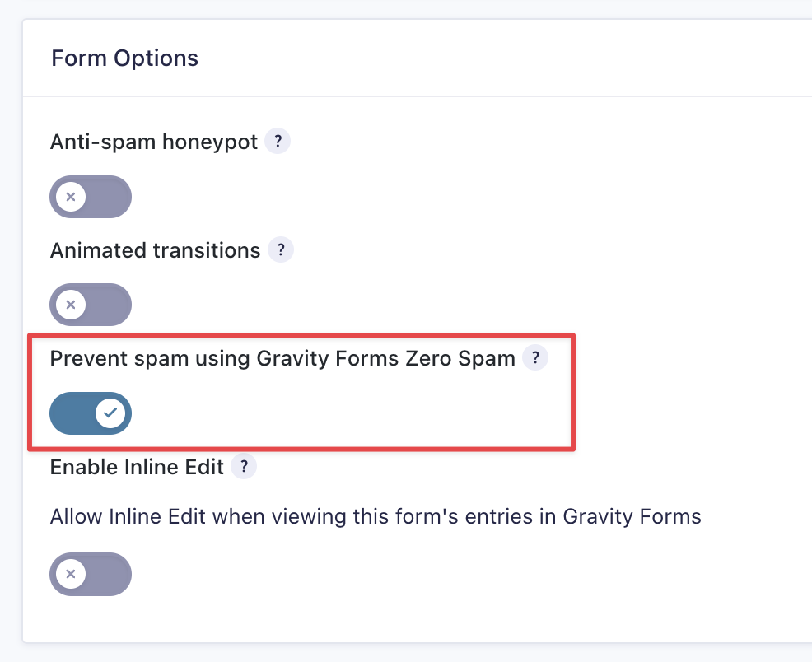This screenshot has height=662, width=812.
Task: Click the Prevent spam using Gravity Forms label
Action: tap(282, 358)
